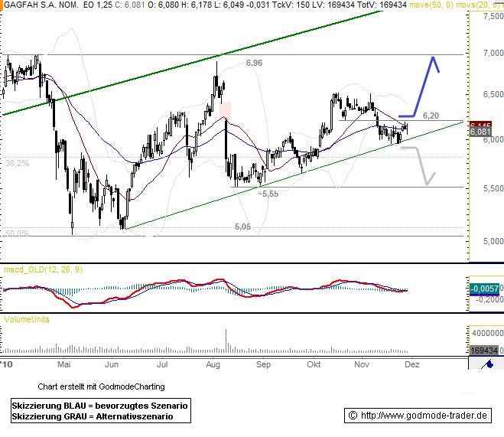Click the VolumeUnits panel label
The image size is (504, 437).
pyautogui.click(x=27, y=319)
